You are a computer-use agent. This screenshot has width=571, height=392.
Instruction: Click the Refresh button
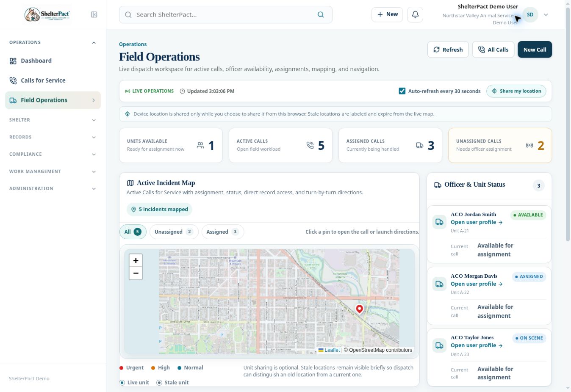tap(448, 50)
